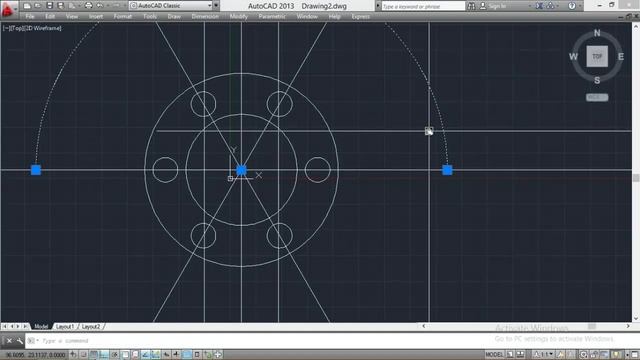The width and height of the screenshot is (640, 360).
Task: Expand the Help dropdown arrow beside question mark
Action: [x=580, y=6]
